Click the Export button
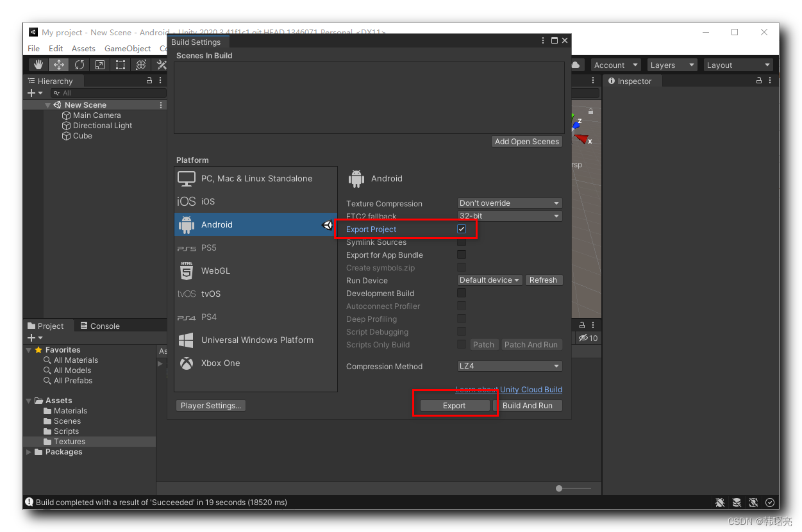This screenshot has height=532, width=802. point(455,406)
